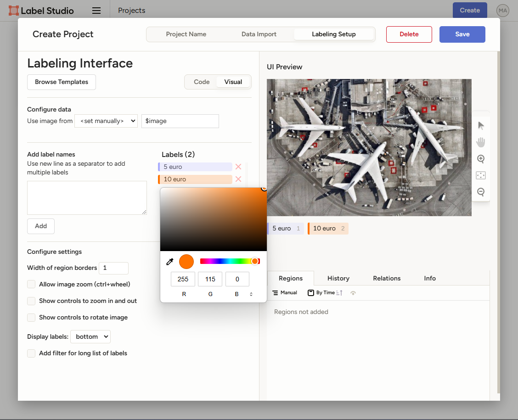Click the Browse Templates button

pos(62,82)
